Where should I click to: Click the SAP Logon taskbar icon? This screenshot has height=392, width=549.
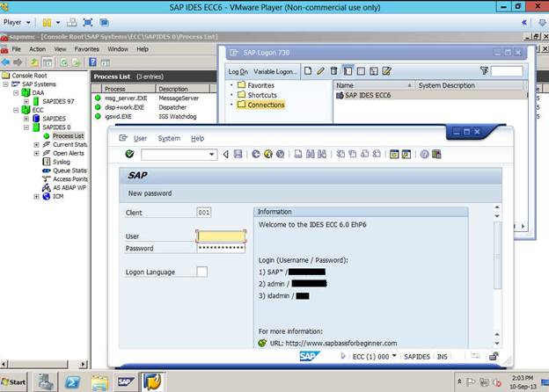pos(126,381)
